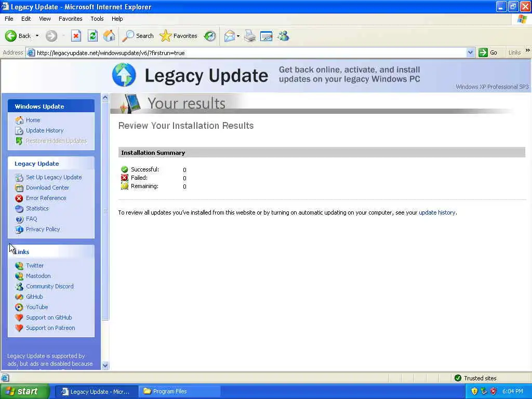Expand the address bar dropdown

[x=470, y=52]
